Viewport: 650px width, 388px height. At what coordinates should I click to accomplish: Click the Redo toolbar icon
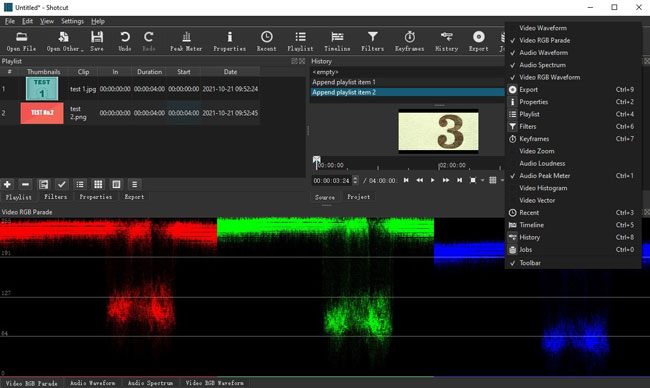coord(148,41)
